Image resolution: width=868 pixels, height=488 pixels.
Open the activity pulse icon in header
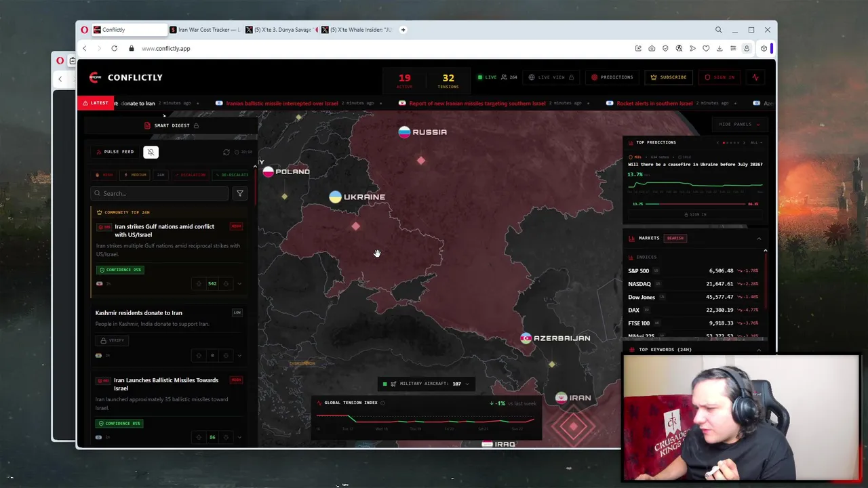click(755, 77)
